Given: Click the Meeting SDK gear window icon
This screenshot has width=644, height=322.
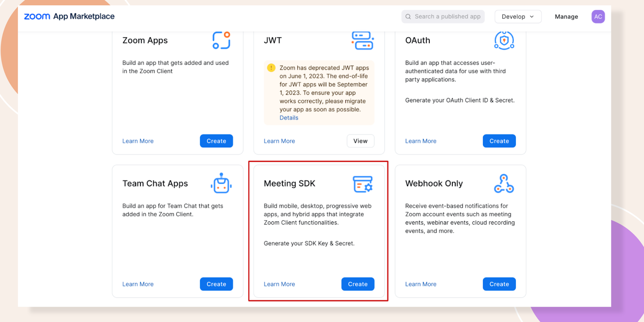Looking at the screenshot, I should coord(363,184).
